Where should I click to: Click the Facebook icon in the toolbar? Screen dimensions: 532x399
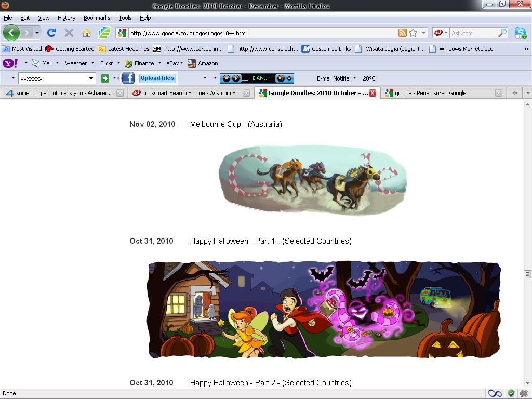[x=128, y=78]
